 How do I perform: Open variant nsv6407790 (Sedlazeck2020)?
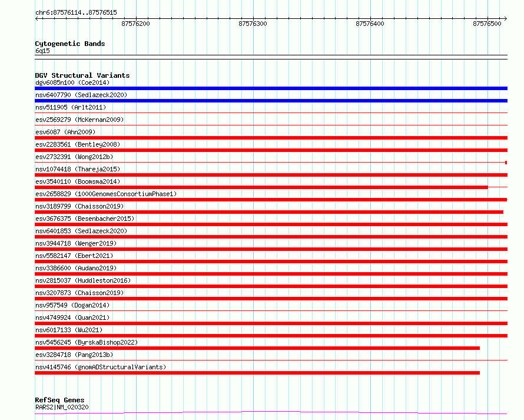(81, 95)
